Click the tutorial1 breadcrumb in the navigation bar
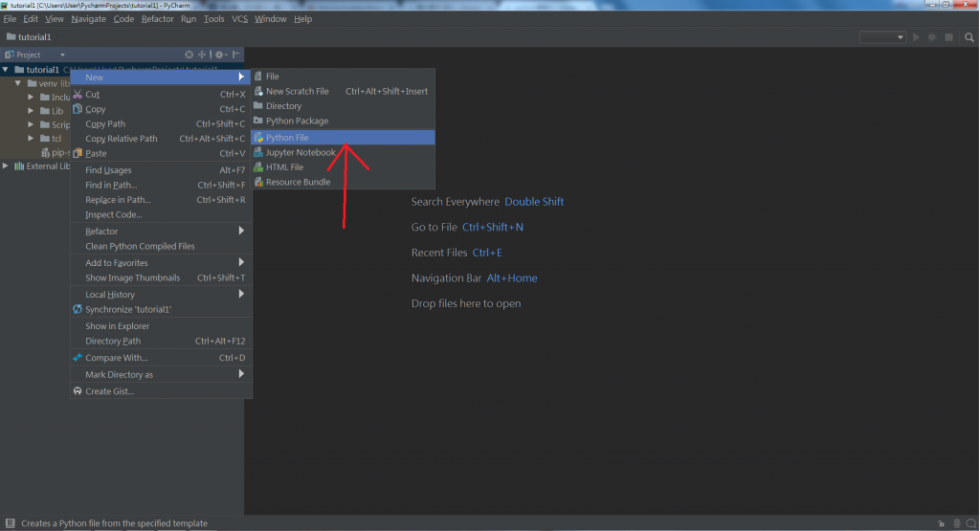Viewport: 980px width, 531px height. pos(29,37)
